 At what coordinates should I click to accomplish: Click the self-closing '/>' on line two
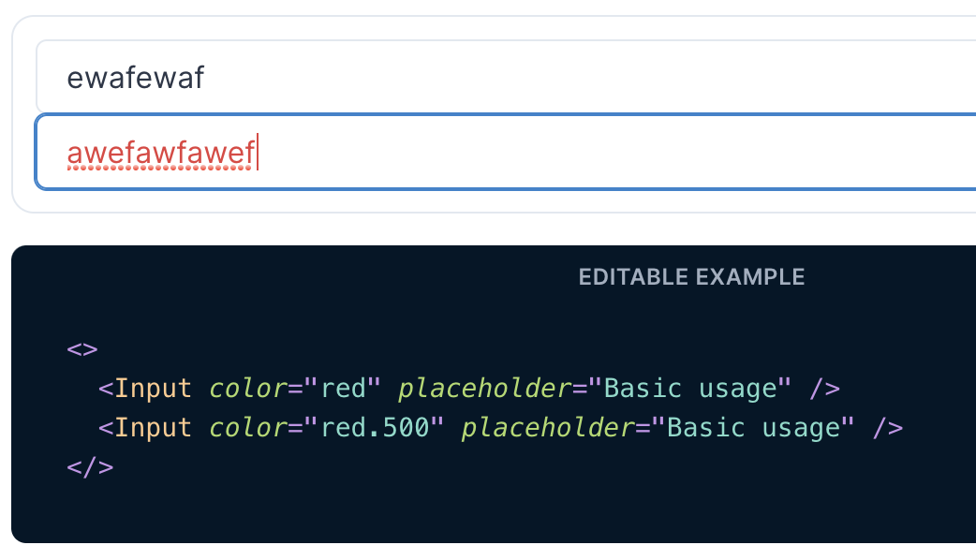tap(890, 427)
